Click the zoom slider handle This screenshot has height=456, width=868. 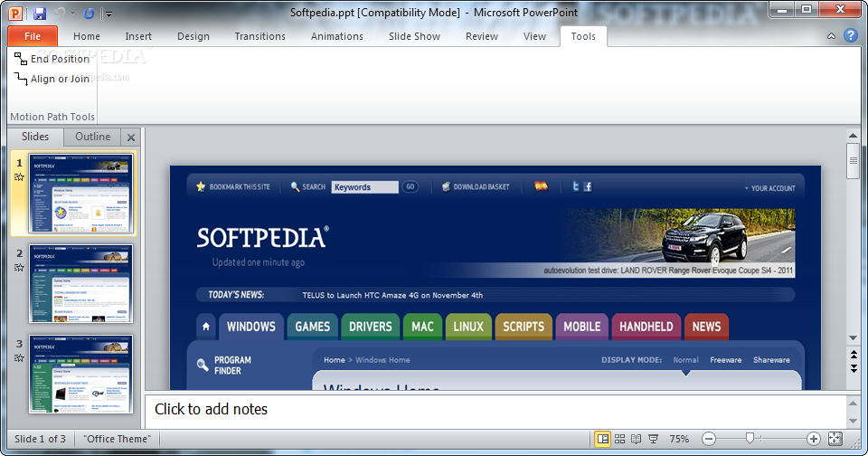750,439
